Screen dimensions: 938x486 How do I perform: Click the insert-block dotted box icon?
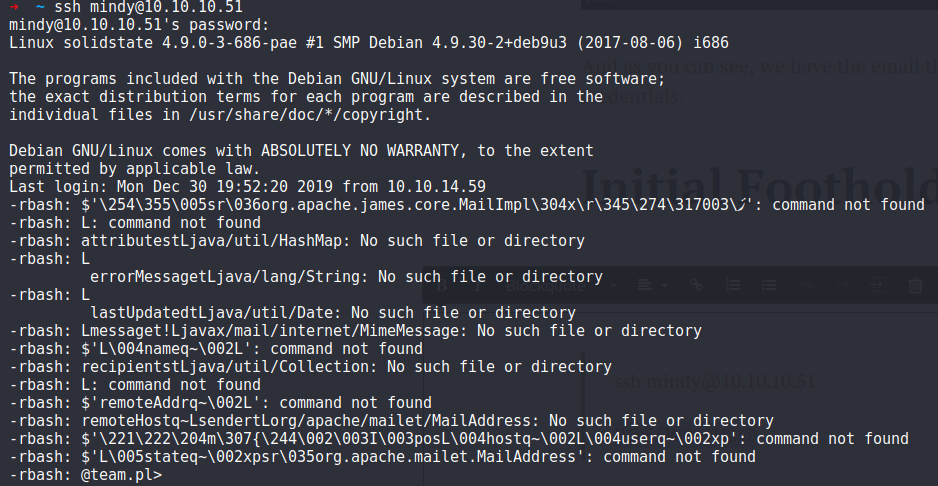[878, 285]
